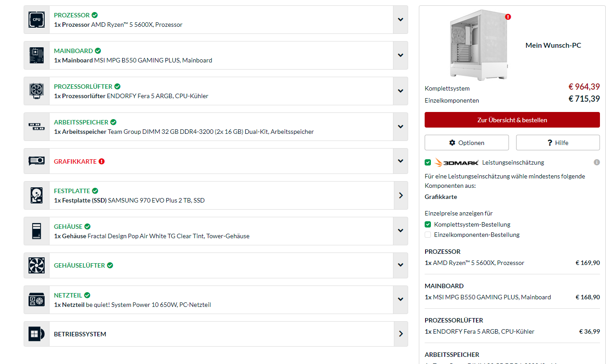Open the Optionen button
This screenshot has width=612, height=364.
click(x=467, y=143)
